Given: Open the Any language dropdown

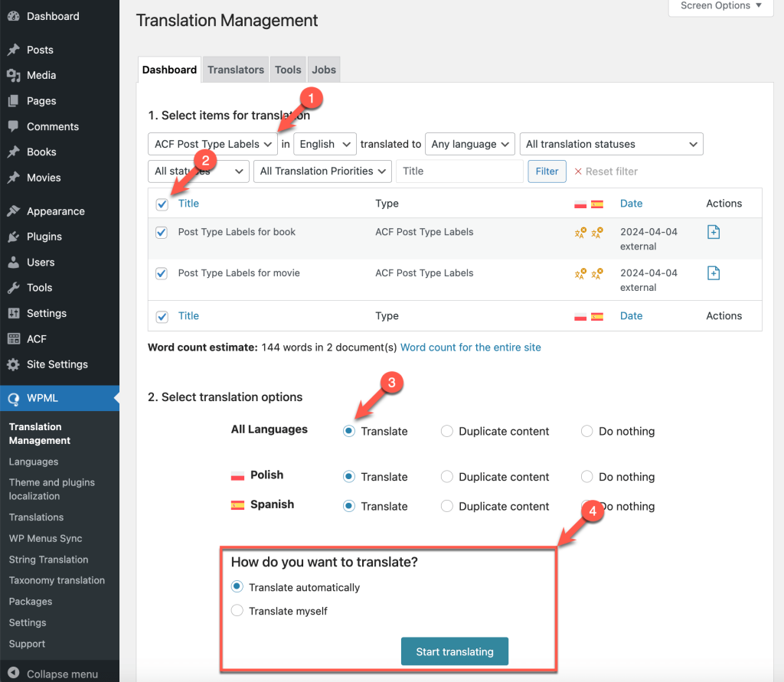Looking at the screenshot, I should 469,144.
